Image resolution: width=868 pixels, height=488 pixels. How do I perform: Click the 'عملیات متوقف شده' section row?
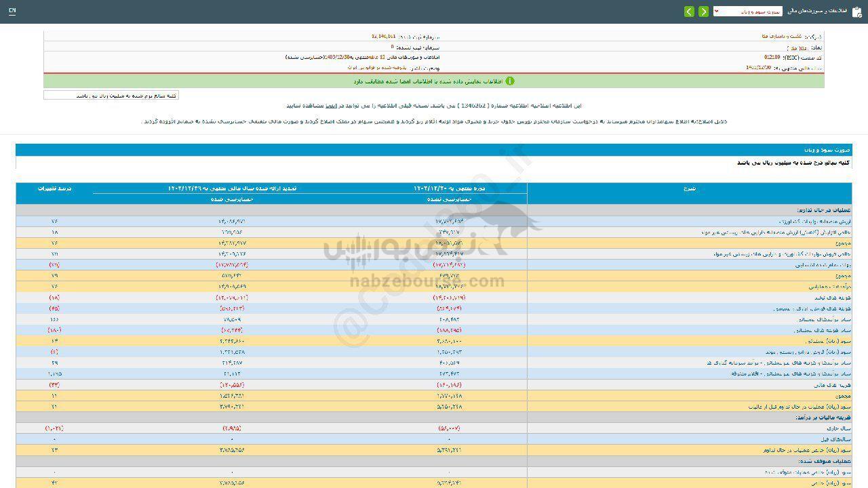click(x=827, y=461)
